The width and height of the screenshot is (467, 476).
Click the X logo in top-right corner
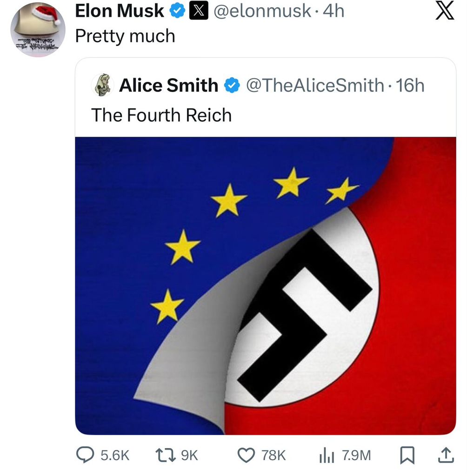click(x=445, y=11)
